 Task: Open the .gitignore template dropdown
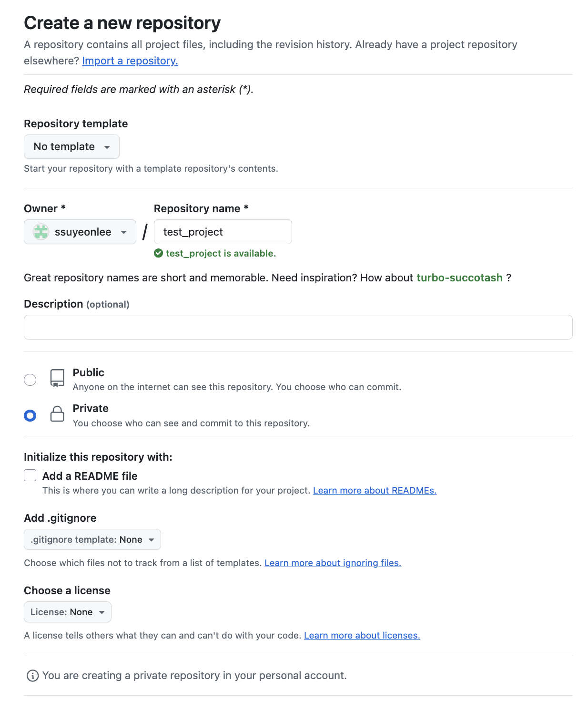click(92, 540)
